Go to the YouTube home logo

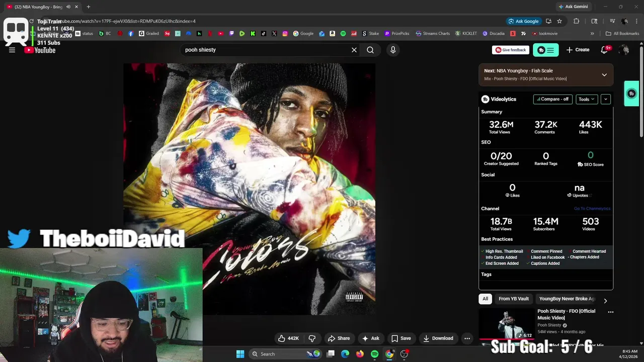click(x=40, y=50)
